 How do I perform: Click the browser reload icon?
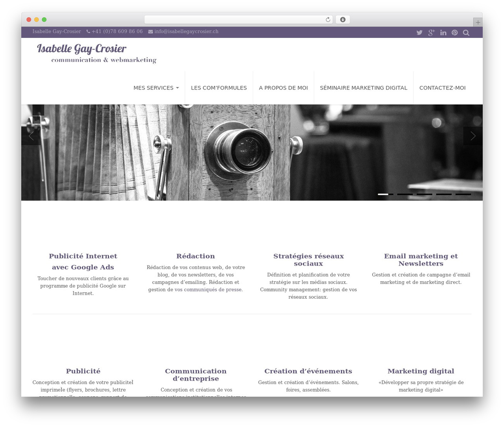click(328, 20)
